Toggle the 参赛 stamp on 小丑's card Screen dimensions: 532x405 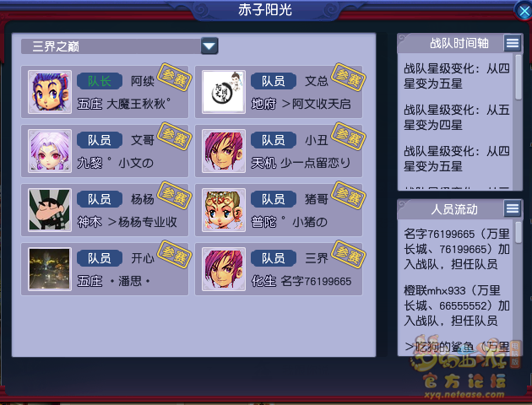349,136
